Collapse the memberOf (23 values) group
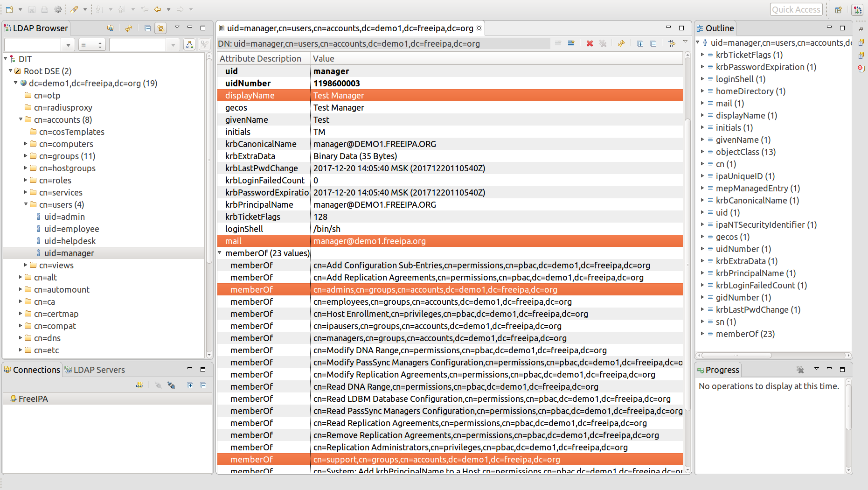 (220, 253)
